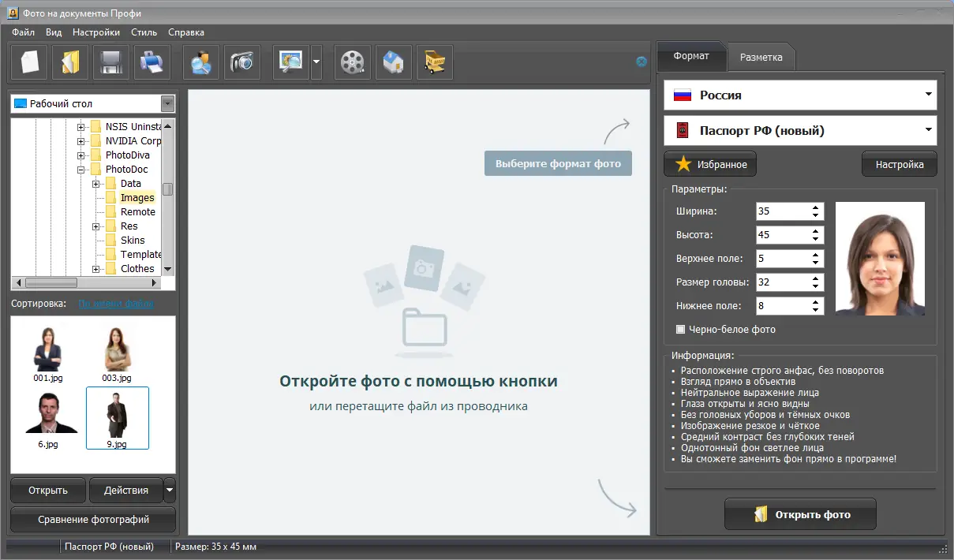The image size is (954, 560).
Task: Click the Избранное button
Action: click(x=710, y=165)
